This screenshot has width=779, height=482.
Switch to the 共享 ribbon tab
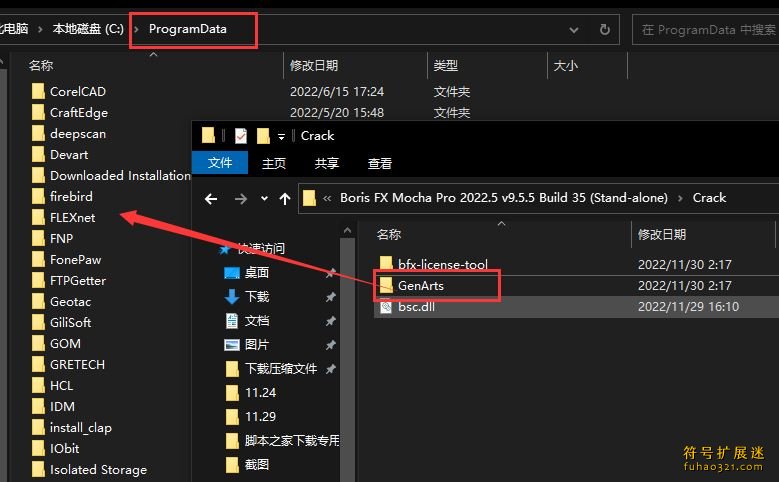[326, 163]
